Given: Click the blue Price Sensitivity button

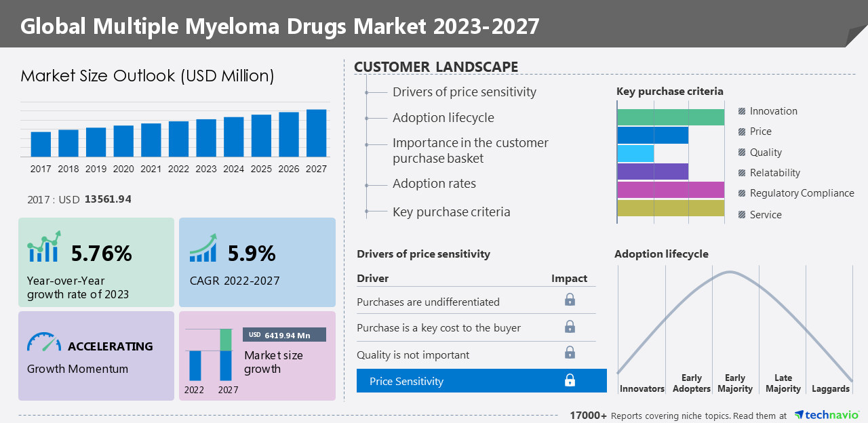Looking at the screenshot, I should (481, 380).
